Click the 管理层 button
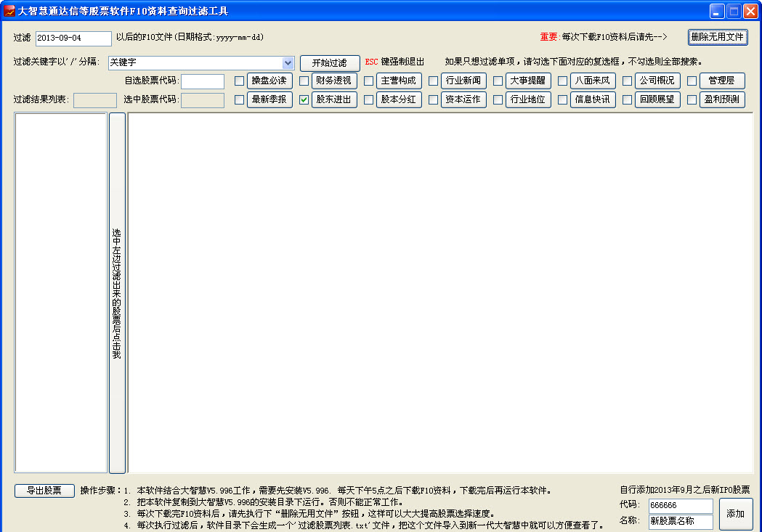Screen dimensions: 762x532 721,81
